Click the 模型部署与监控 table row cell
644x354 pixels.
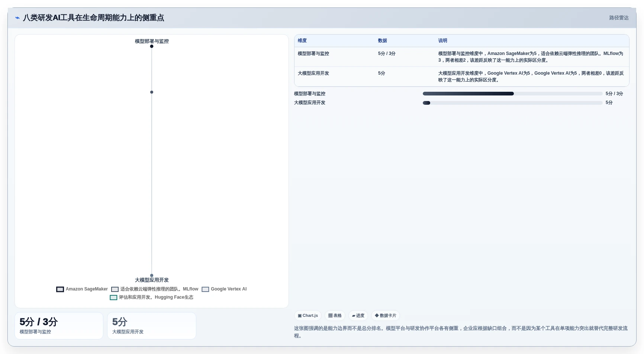pos(335,57)
